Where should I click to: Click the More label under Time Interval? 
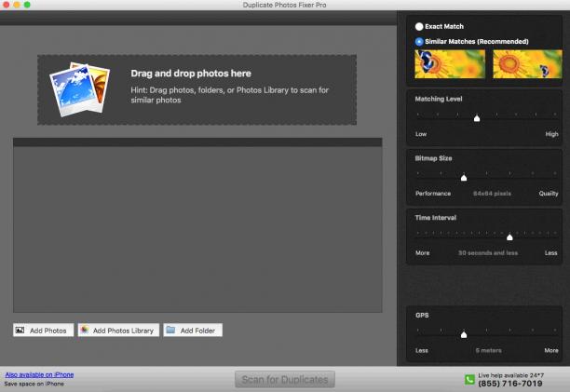423,253
